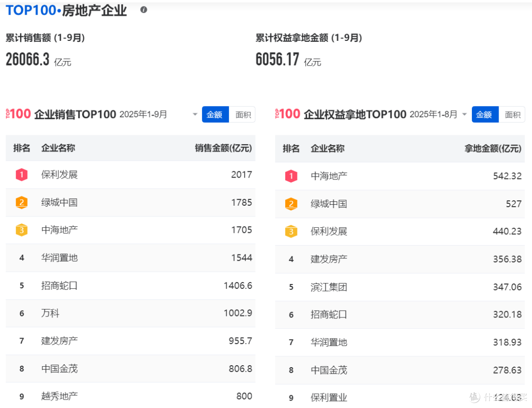Click 中海地产 in the land ranking

[x=329, y=176]
